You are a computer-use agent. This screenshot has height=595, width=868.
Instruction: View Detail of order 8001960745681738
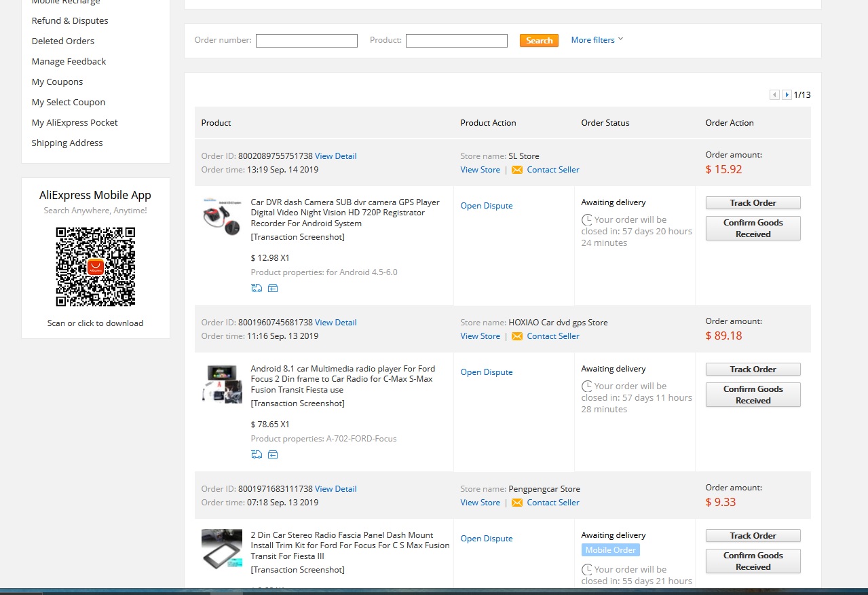tap(335, 323)
